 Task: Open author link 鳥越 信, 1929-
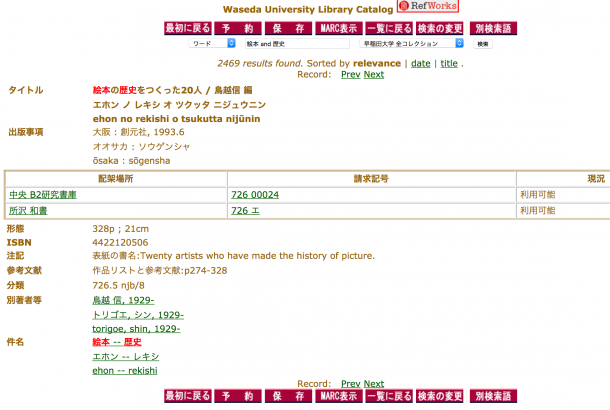(123, 300)
